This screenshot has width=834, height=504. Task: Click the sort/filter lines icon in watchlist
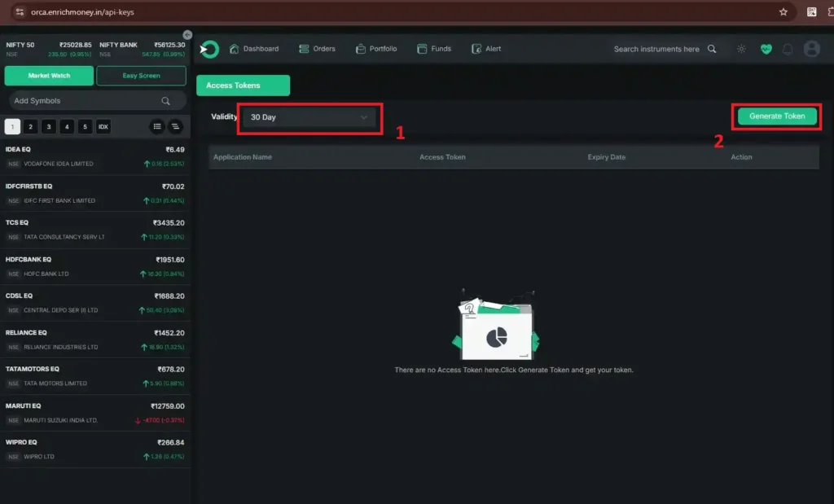tap(175, 126)
